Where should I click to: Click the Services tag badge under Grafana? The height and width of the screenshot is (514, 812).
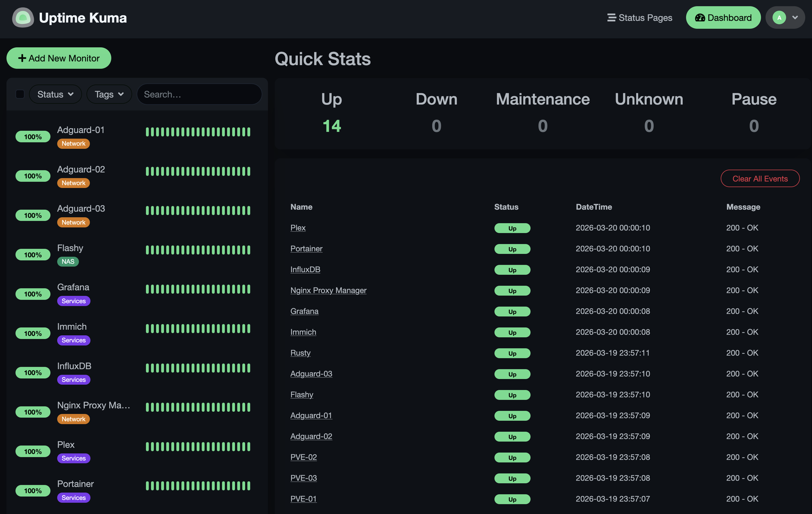coord(74,301)
